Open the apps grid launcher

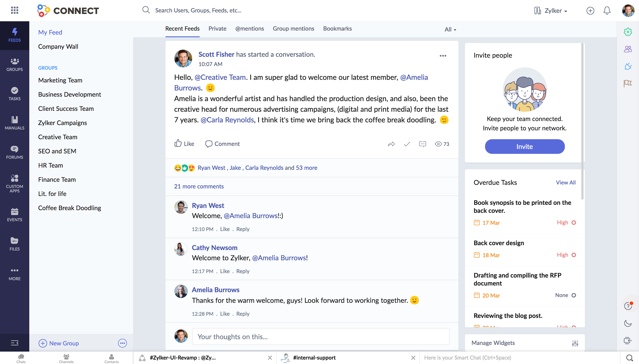point(14,10)
